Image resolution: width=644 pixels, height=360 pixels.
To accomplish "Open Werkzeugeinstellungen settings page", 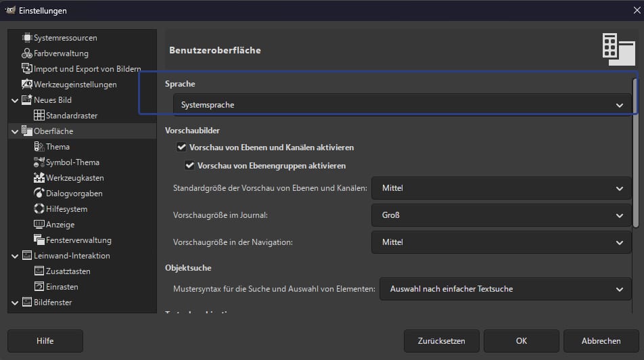I will coord(75,85).
